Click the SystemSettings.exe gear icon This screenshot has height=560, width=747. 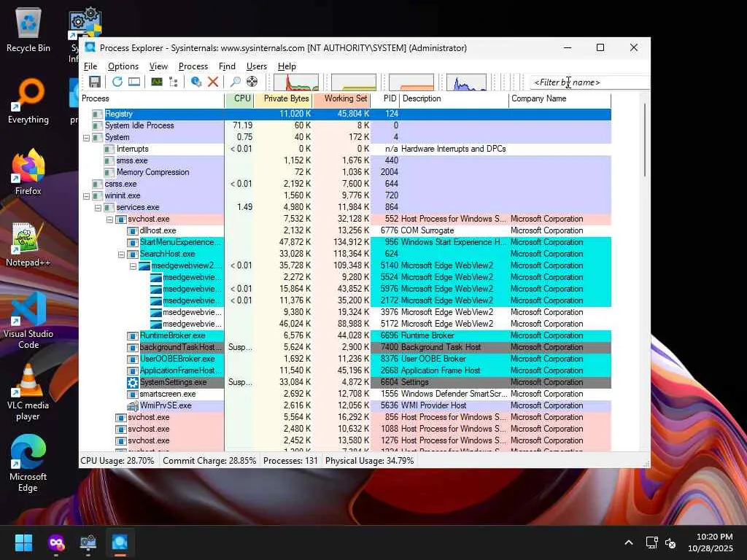click(x=133, y=382)
